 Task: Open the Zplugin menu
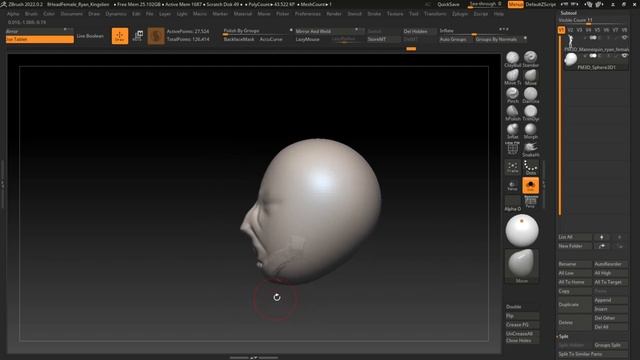(x=460, y=13)
